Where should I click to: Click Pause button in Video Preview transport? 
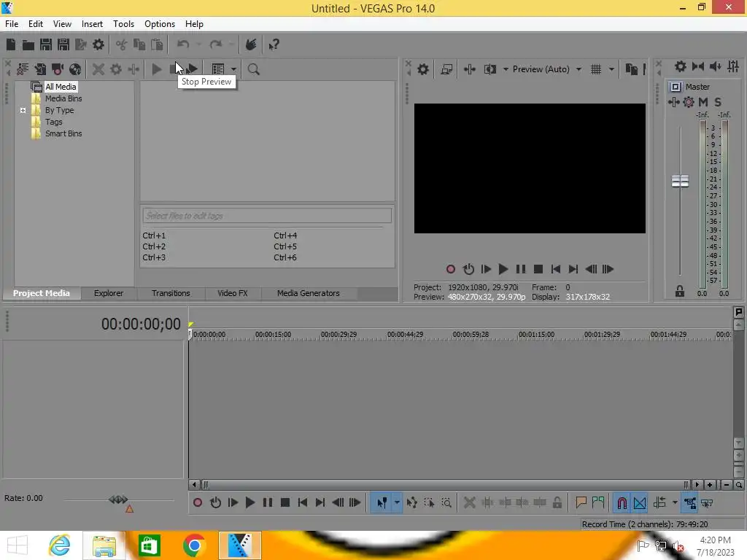pos(521,270)
